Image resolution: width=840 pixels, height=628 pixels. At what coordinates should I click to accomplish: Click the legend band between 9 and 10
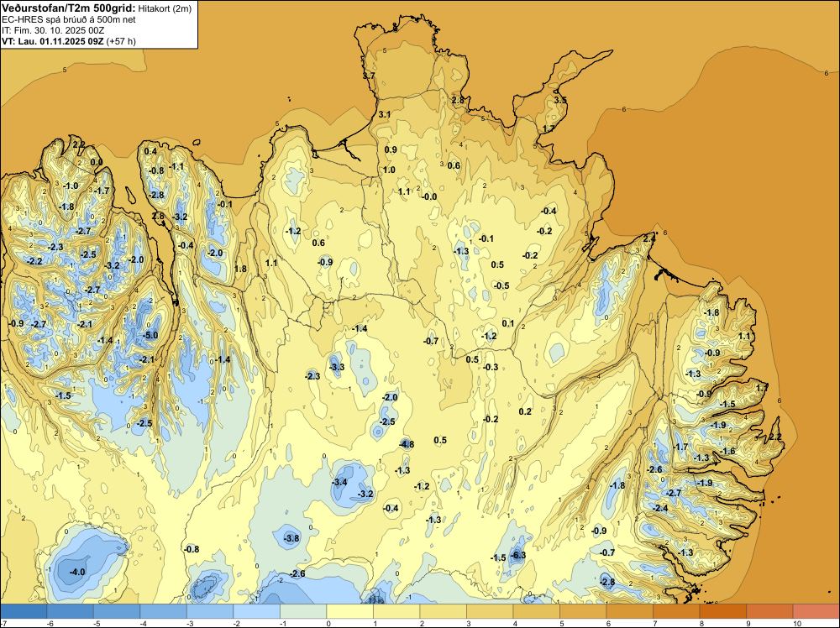[769, 611]
